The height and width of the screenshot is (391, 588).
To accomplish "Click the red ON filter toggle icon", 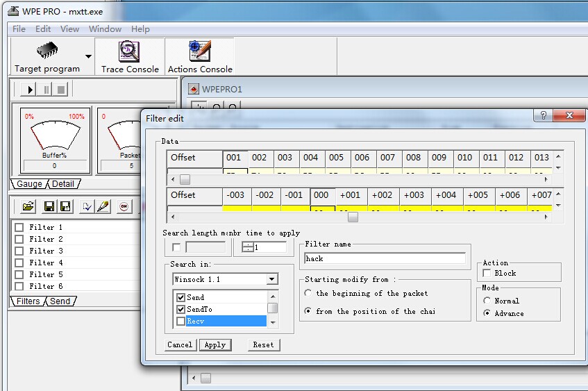I will [124, 206].
